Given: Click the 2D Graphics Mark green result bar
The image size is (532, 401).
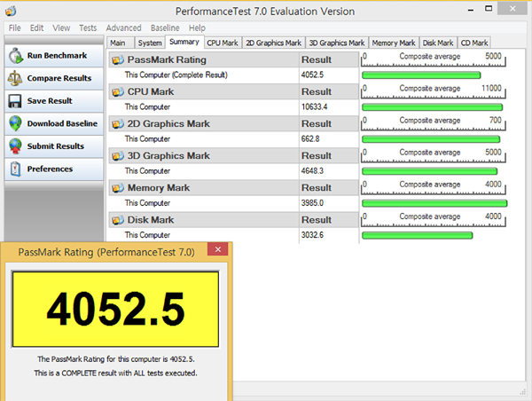Looking at the screenshot, I should pos(431,139).
